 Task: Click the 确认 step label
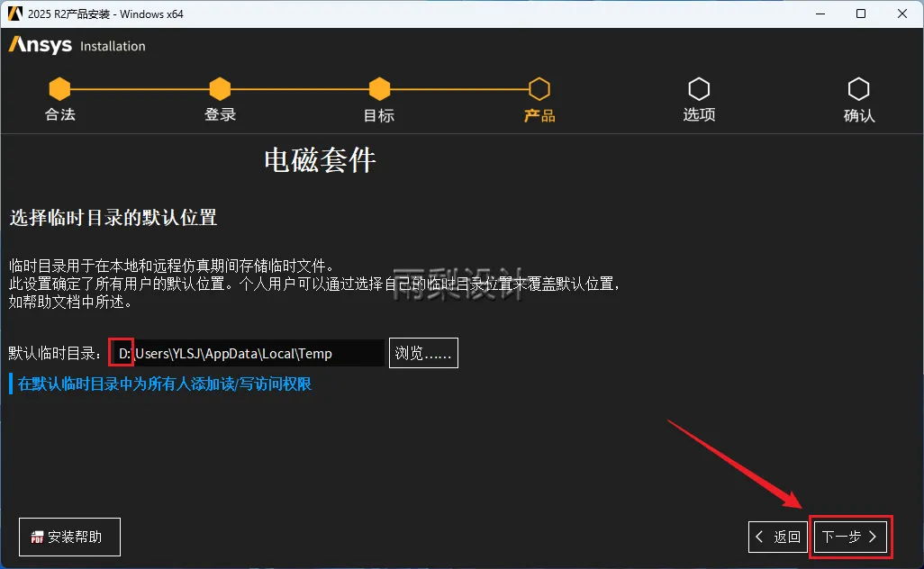[x=858, y=115]
